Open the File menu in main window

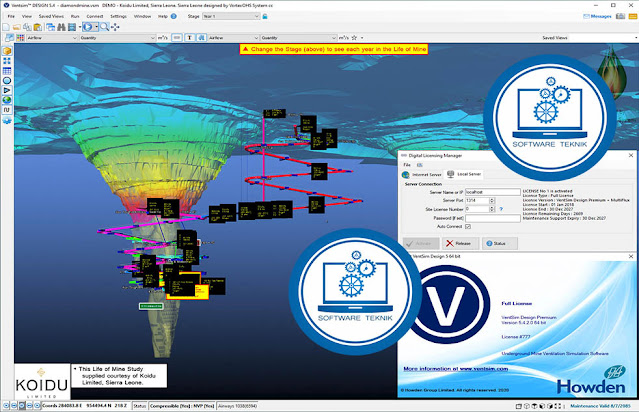(x=11, y=16)
